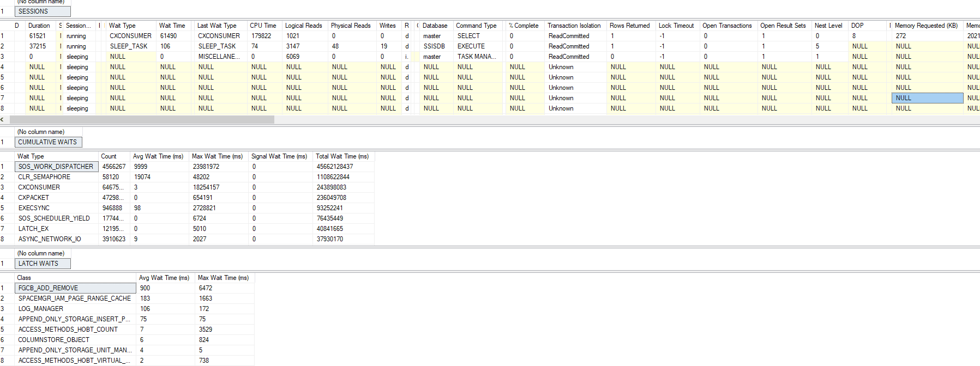The image size is (980, 366).
Task: Click the SOS_WORK_DISPATCHER wait type cell
Action: pos(56,167)
